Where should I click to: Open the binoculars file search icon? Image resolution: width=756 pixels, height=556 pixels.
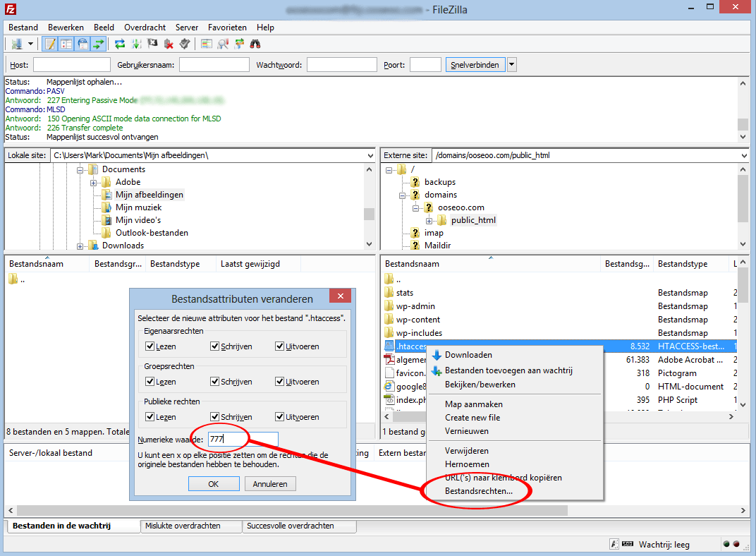256,44
